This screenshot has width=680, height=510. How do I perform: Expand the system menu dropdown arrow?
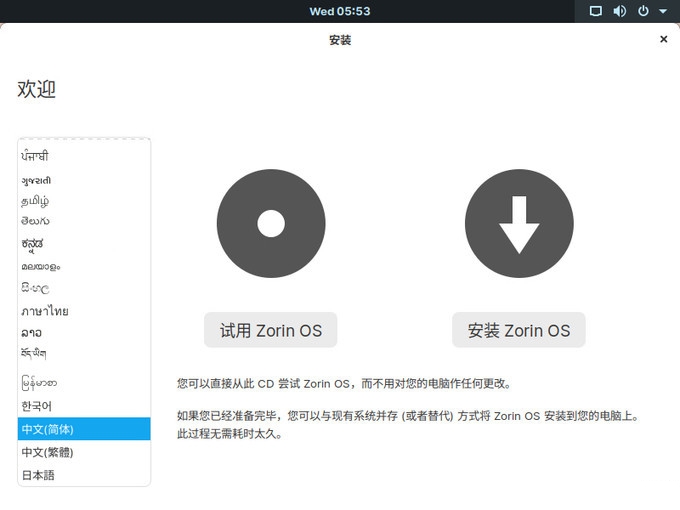[x=663, y=11]
